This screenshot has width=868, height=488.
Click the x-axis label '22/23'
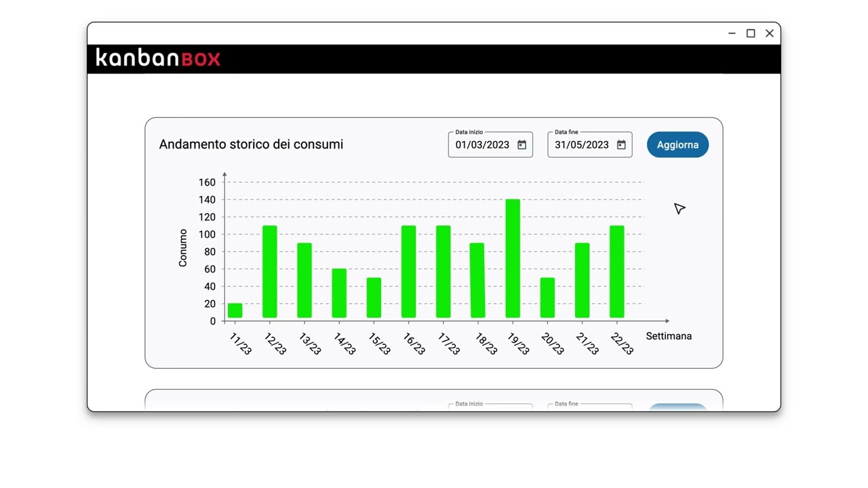click(x=622, y=344)
